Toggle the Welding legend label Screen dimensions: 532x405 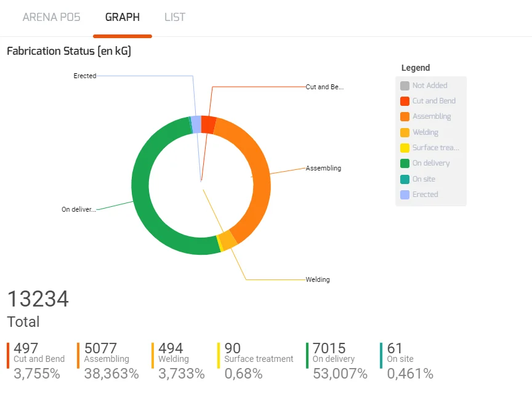click(425, 132)
